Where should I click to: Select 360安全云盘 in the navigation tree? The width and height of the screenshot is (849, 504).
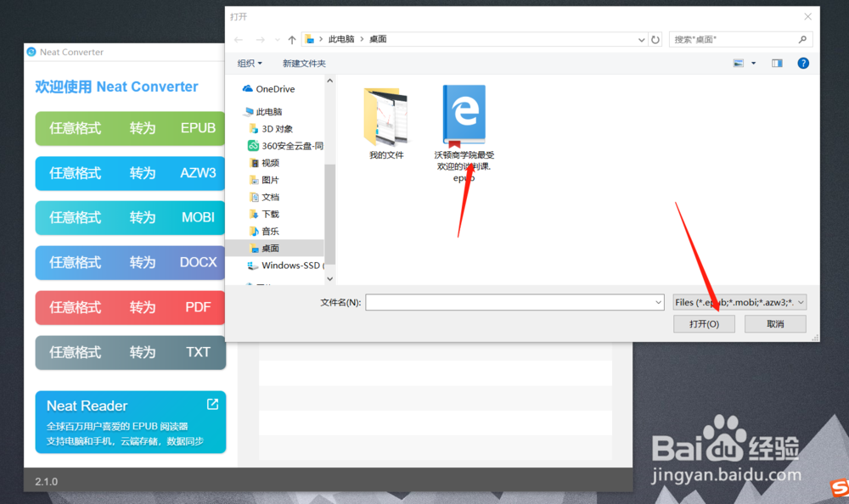pos(285,146)
